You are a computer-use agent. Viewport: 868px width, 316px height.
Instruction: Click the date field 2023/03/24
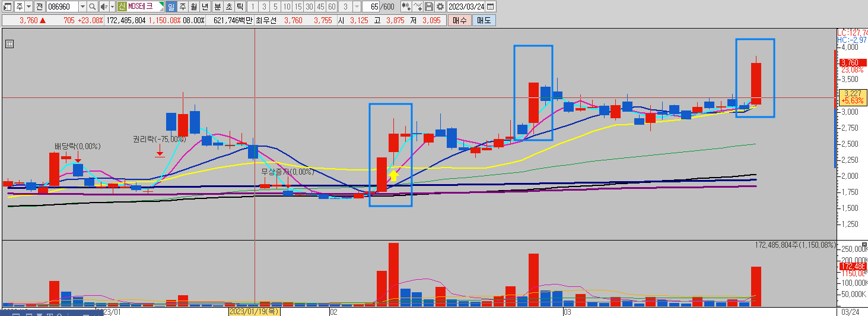(x=465, y=7)
